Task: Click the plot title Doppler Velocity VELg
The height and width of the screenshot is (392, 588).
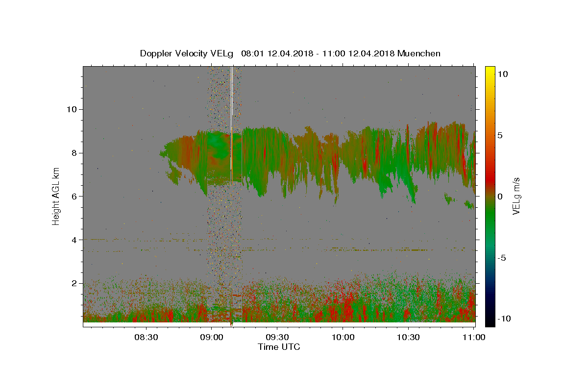Action: tap(187, 53)
